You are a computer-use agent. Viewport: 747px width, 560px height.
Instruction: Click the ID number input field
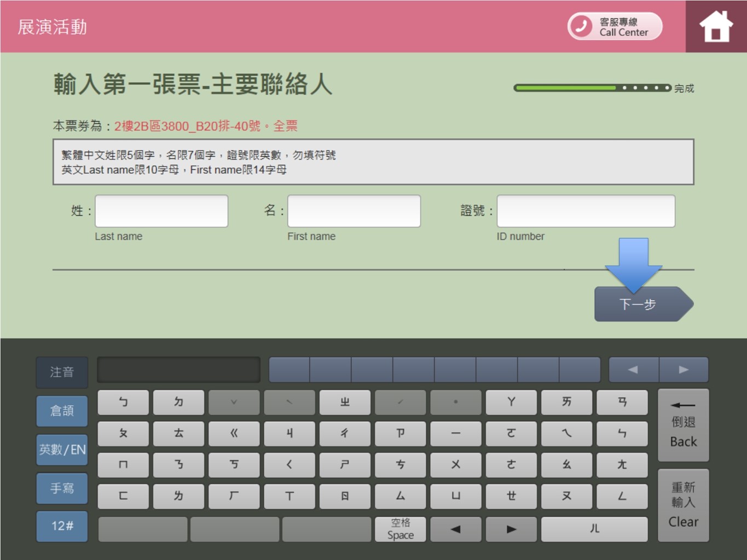[586, 211]
